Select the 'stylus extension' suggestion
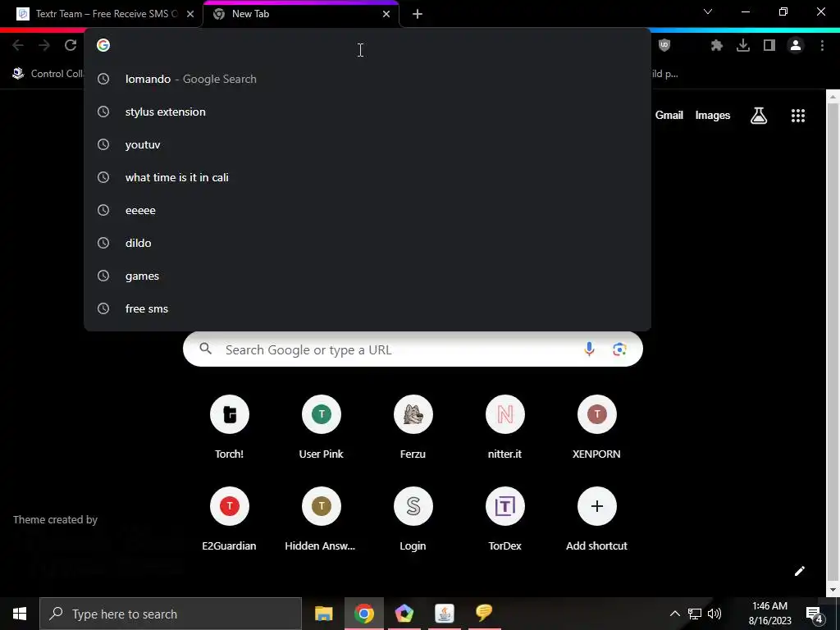840x630 pixels. coord(367,112)
